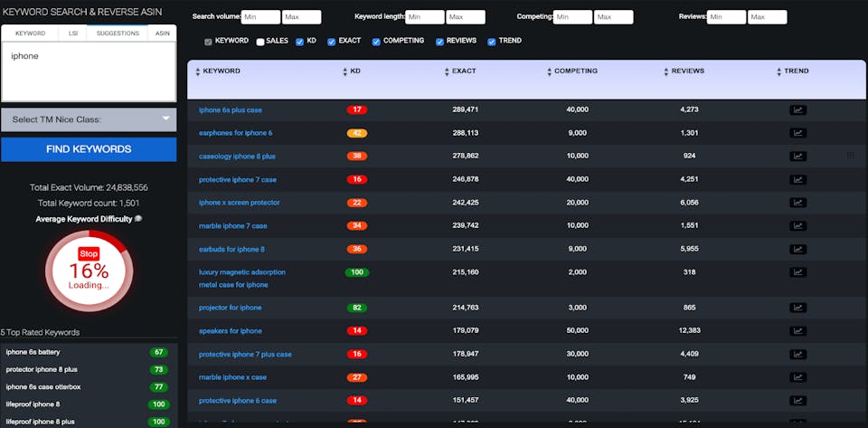Sort table by EXACT column

[x=460, y=71]
